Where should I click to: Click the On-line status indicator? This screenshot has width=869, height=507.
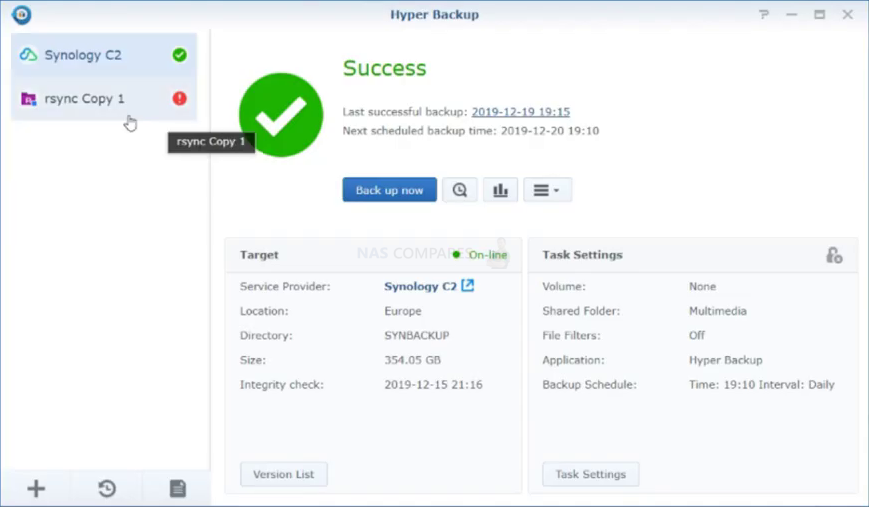(x=480, y=255)
